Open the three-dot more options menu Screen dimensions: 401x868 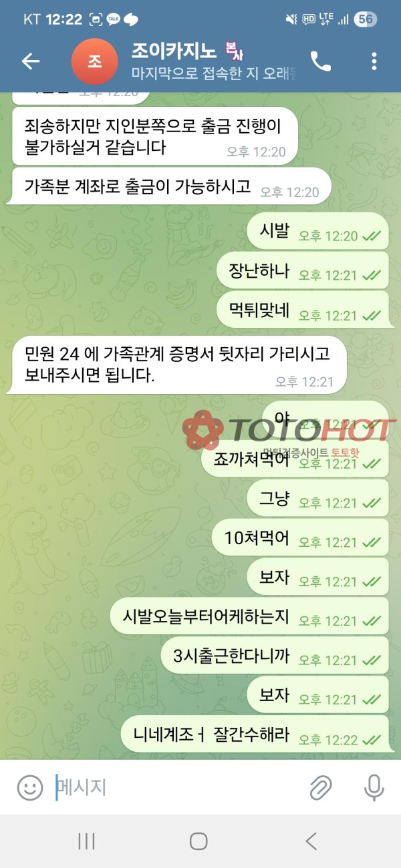point(374,61)
